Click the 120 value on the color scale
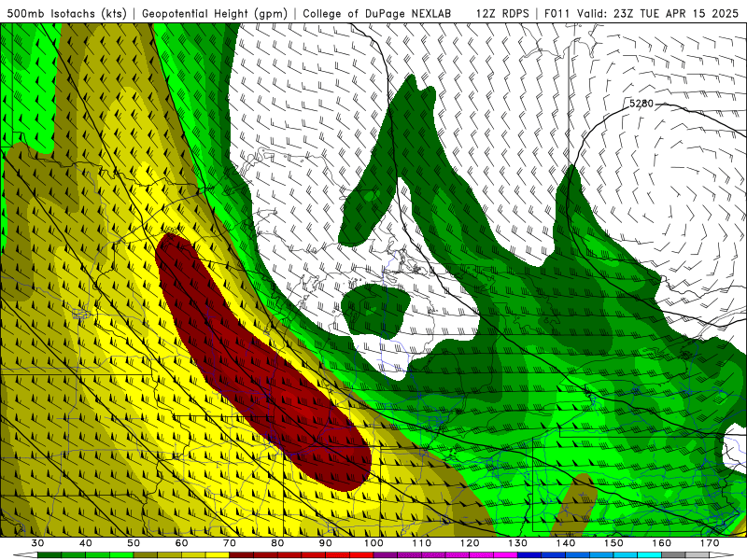 470,543
